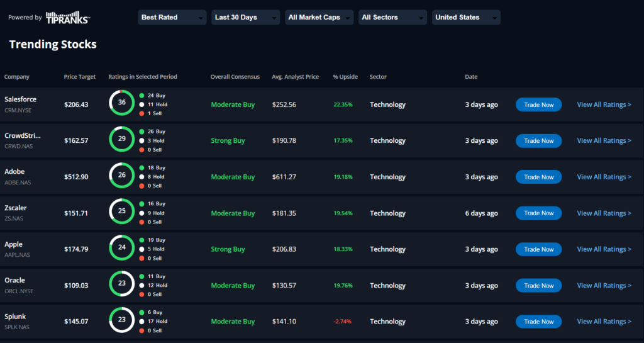Screen dimensions: 644x343
Task: Sort by the Price Target column header
Action: coord(80,77)
